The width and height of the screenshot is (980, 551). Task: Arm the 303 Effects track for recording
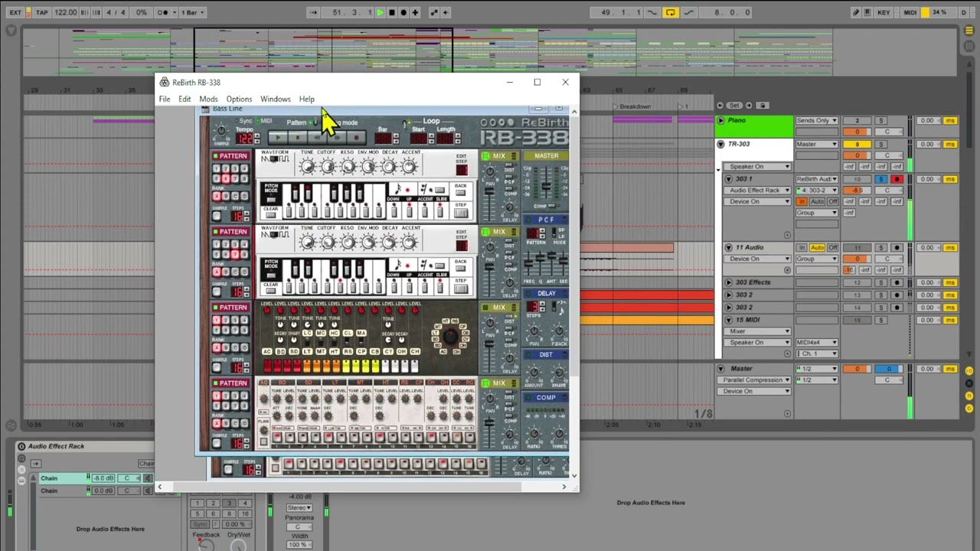coord(897,282)
